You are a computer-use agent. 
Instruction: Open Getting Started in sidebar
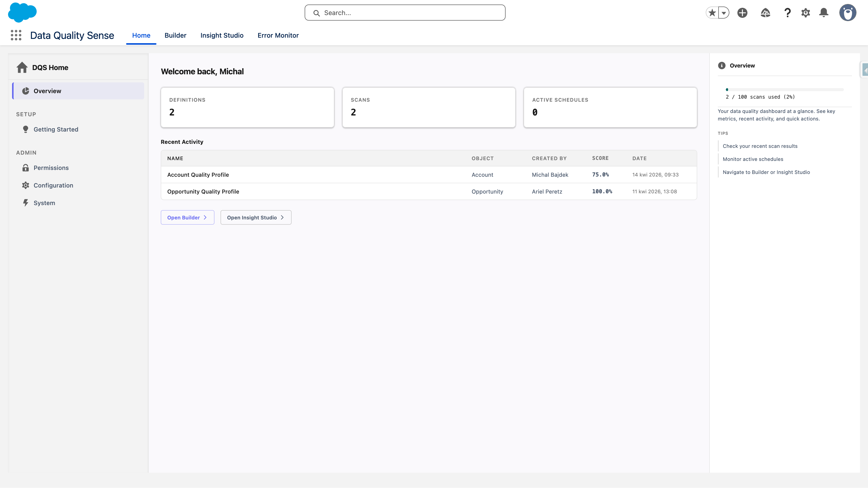click(x=56, y=129)
